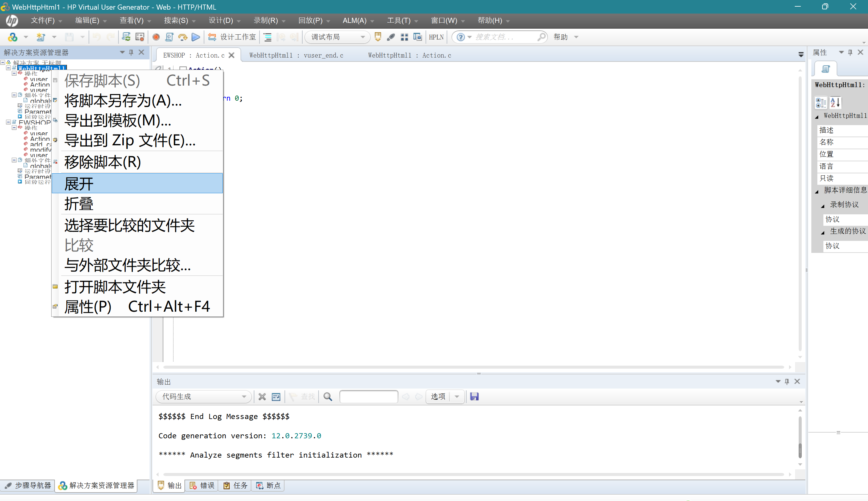Open the editor tab list dropdown

point(801,55)
